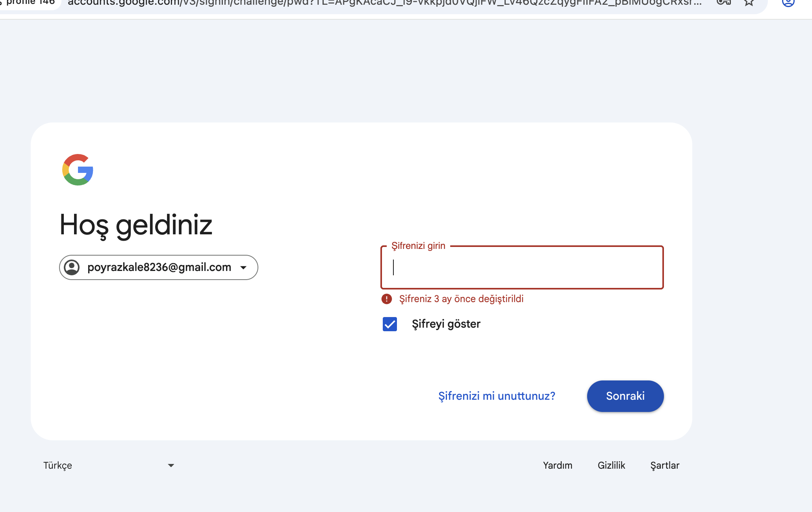Image resolution: width=812 pixels, height=512 pixels.
Task: Select the poyrazkale8236@gmail.com account chip
Action: pyautogui.click(x=158, y=267)
